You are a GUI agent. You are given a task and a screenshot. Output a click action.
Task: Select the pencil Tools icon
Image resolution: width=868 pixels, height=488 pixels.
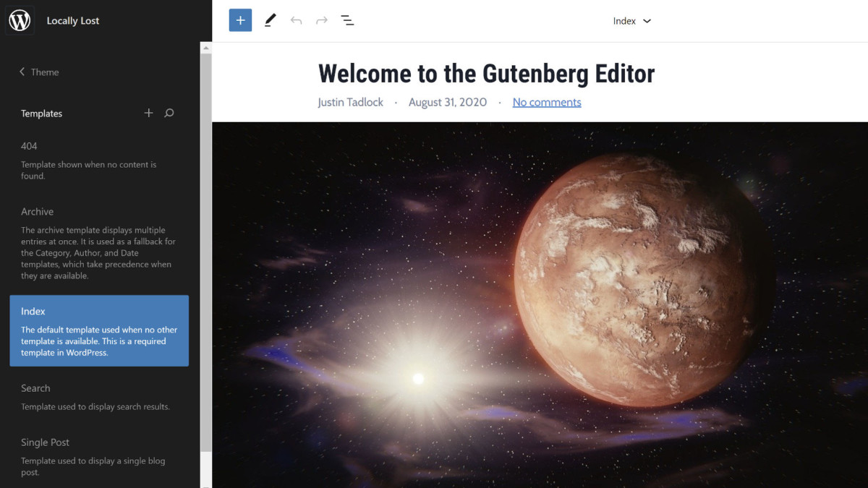(270, 20)
